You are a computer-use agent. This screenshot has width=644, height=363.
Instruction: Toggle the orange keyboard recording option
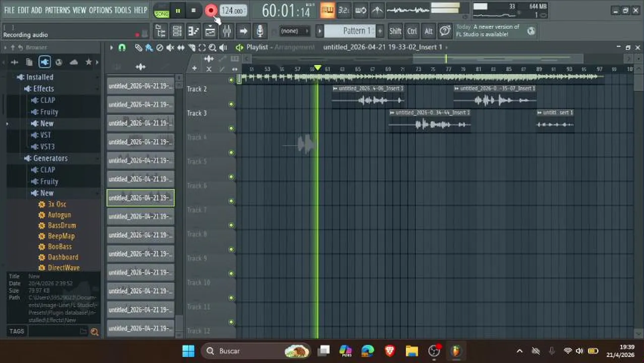328,10
